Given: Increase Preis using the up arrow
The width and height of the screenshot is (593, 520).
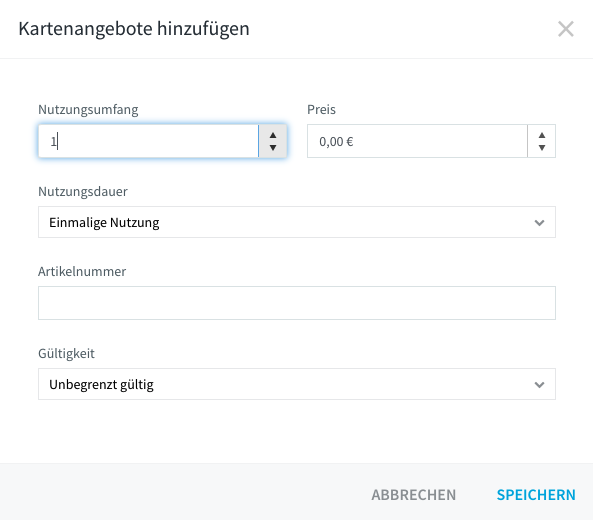Looking at the screenshot, I should 542,135.
